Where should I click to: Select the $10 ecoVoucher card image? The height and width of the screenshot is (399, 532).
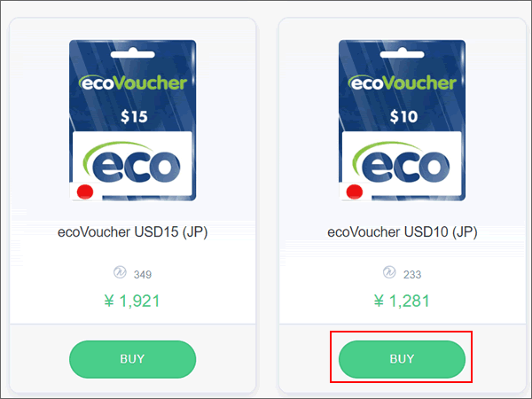point(402,121)
